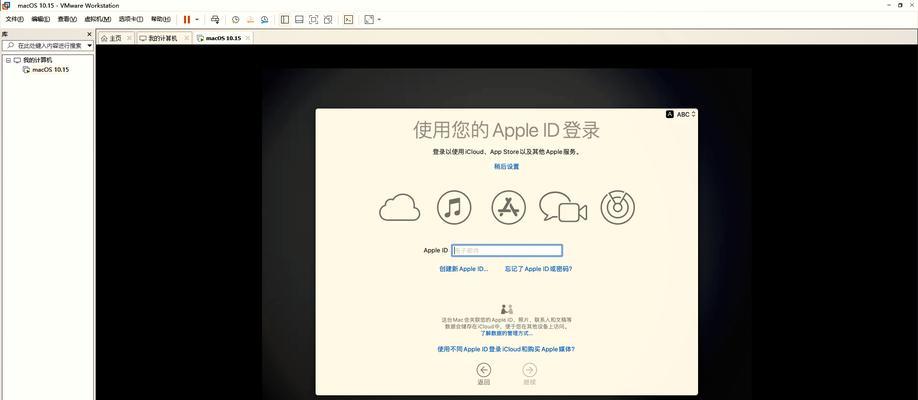
Task: Click 忘记了 Apple ID 或密码 link
Action: pyautogui.click(x=539, y=269)
